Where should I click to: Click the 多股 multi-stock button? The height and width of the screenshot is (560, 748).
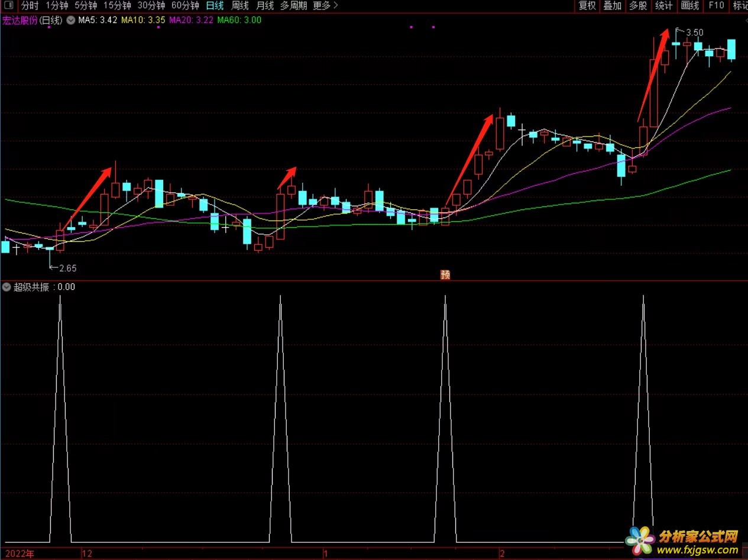point(638,5)
